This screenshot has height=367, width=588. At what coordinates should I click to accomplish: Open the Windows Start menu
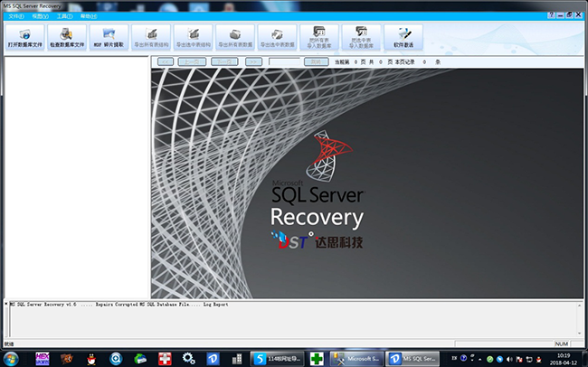point(11,359)
